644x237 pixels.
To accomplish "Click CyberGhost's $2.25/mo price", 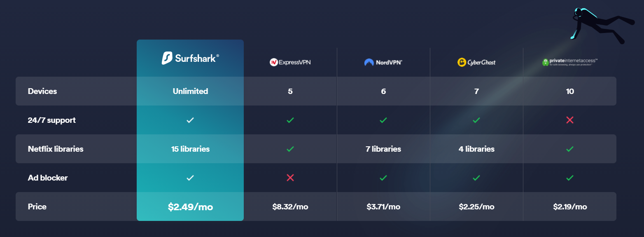I will click(x=476, y=206).
